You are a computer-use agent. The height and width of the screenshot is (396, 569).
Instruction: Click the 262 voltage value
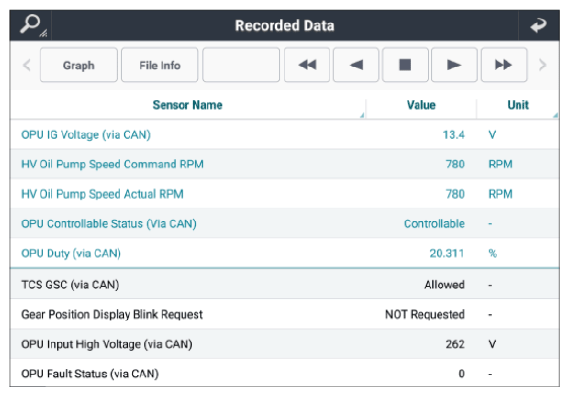(455, 344)
